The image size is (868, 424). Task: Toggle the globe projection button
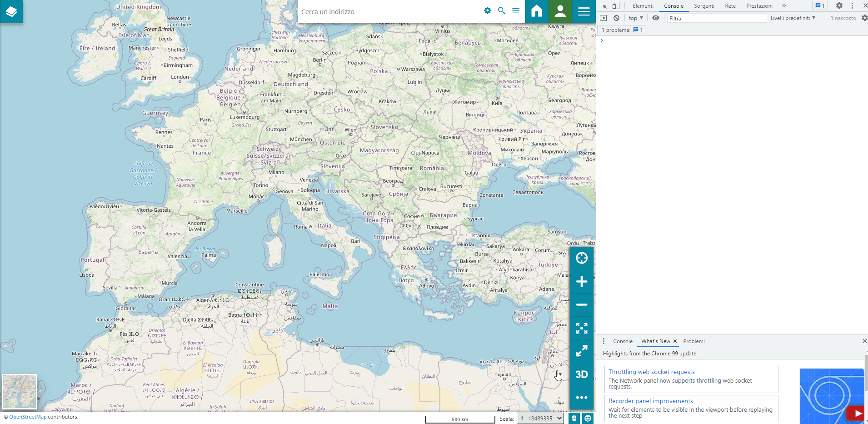pos(588,418)
